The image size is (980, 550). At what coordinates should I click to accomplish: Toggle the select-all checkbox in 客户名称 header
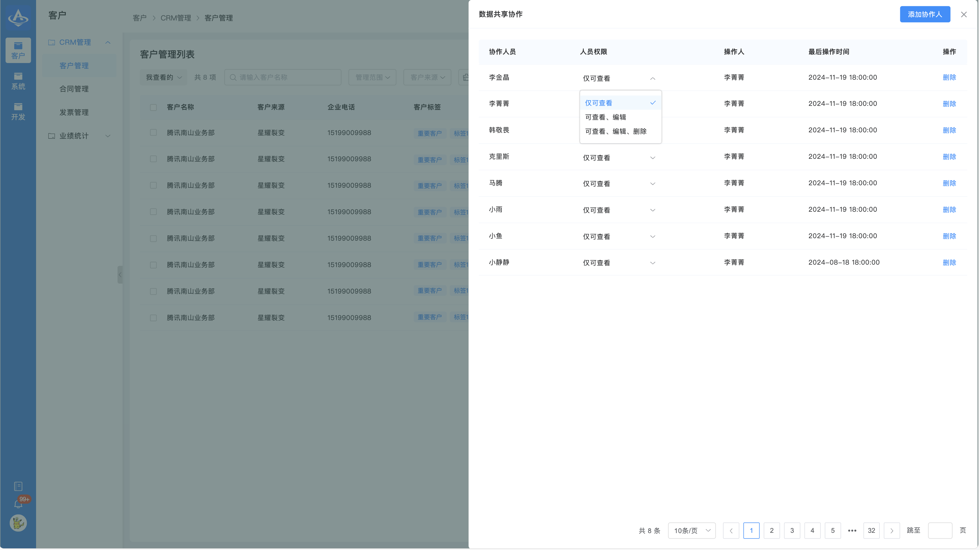pyautogui.click(x=153, y=107)
